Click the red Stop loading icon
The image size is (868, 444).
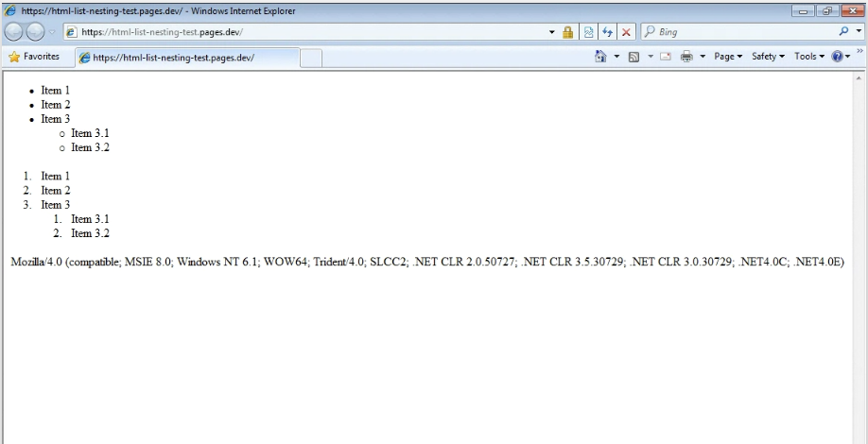point(626,32)
